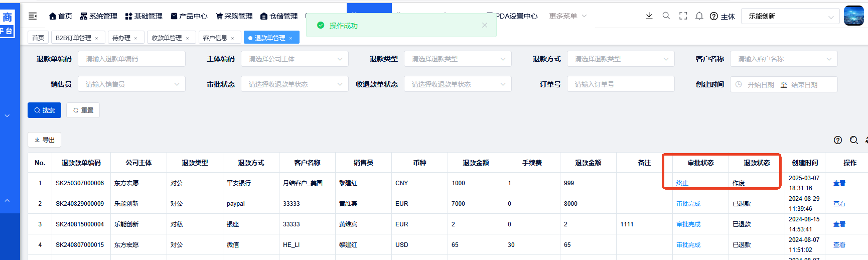868x260 pixels.
Task: Close the 退款单管理 tab
Action: click(x=291, y=38)
